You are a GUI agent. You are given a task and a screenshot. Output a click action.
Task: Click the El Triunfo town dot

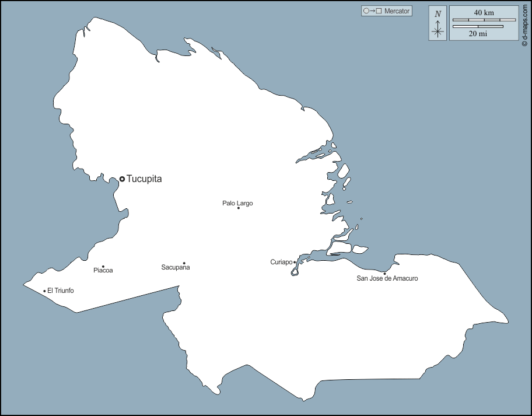point(44,291)
